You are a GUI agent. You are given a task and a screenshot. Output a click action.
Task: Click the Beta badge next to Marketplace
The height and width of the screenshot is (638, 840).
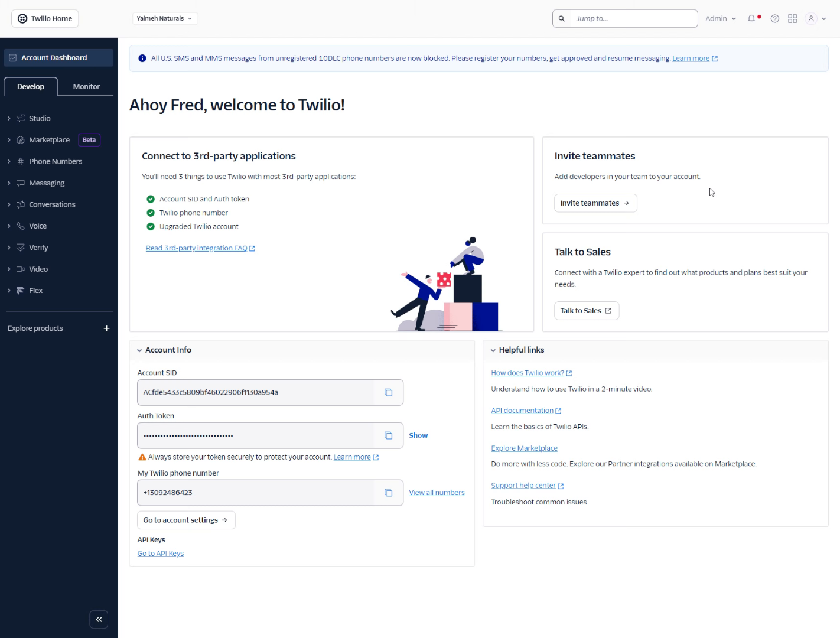click(89, 140)
